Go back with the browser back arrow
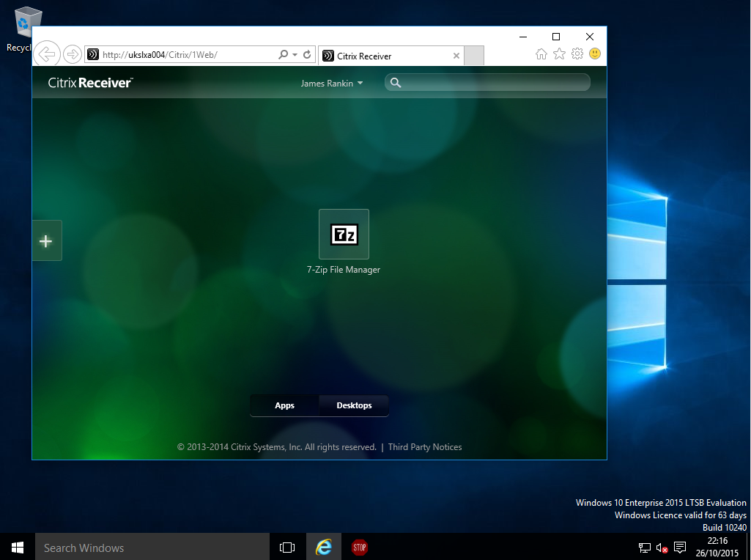 [x=47, y=54]
